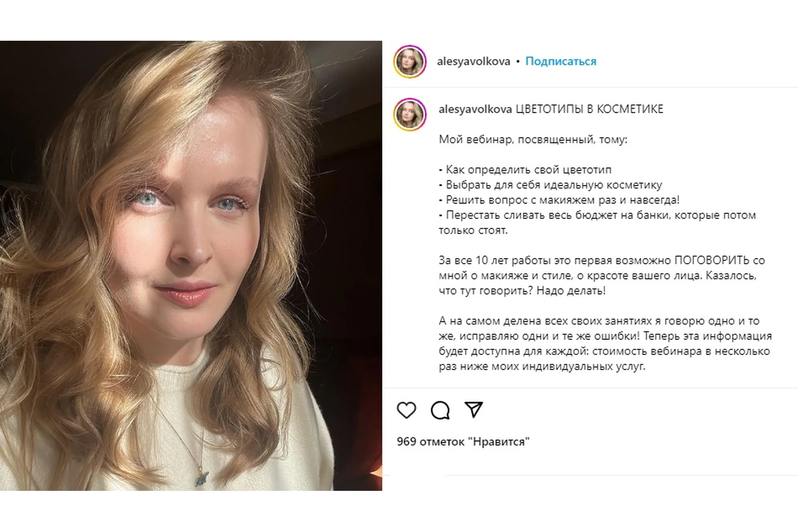Click the line "Мой вебинар, посвященный, тому:"
This screenshot has width=798, height=532.
tap(533, 140)
